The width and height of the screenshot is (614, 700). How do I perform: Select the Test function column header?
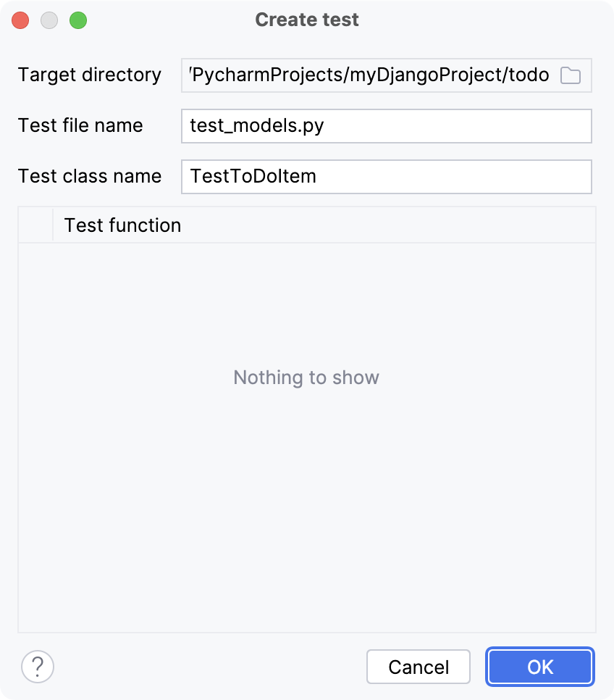click(123, 225)
